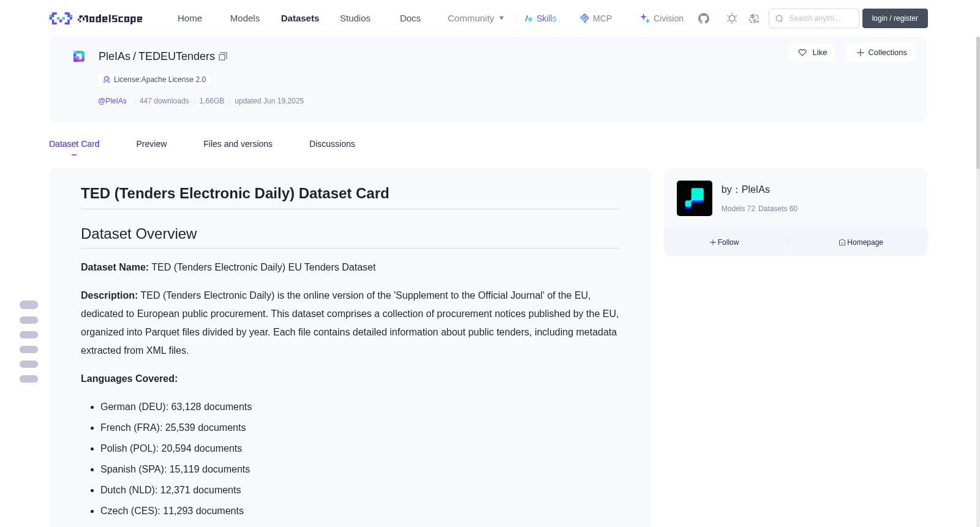View the Discussions tab
This screenshot has height=527, width=980.
[x=332, y=144]
